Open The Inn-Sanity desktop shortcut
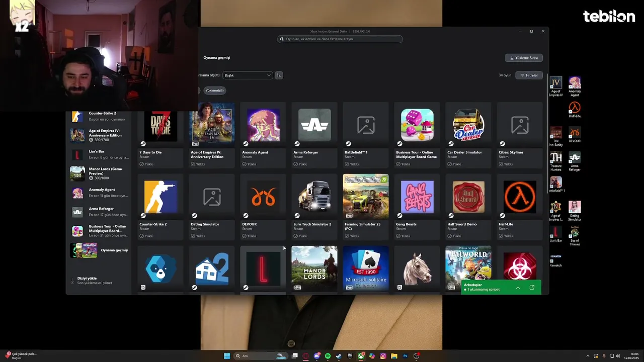This screenshot has height=362, width=644. tap(556, 136)
